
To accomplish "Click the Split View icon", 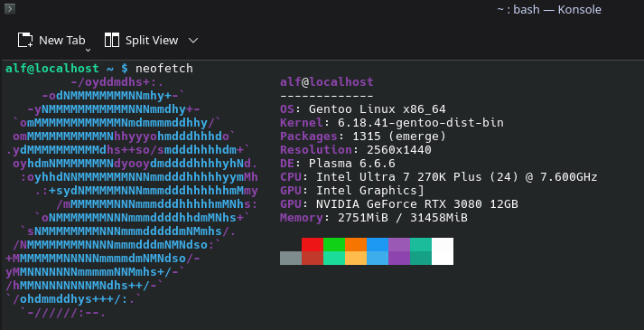I will (112, 40).
